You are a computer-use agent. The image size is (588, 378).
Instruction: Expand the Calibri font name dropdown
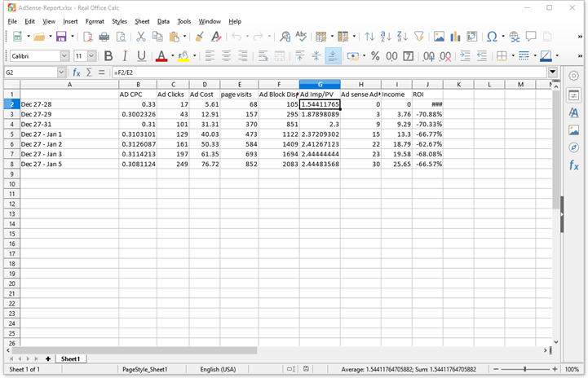coord(64,56)
